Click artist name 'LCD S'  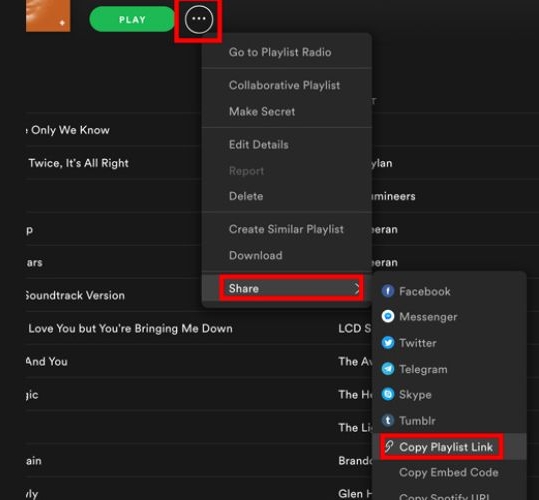tap(355, 328)
